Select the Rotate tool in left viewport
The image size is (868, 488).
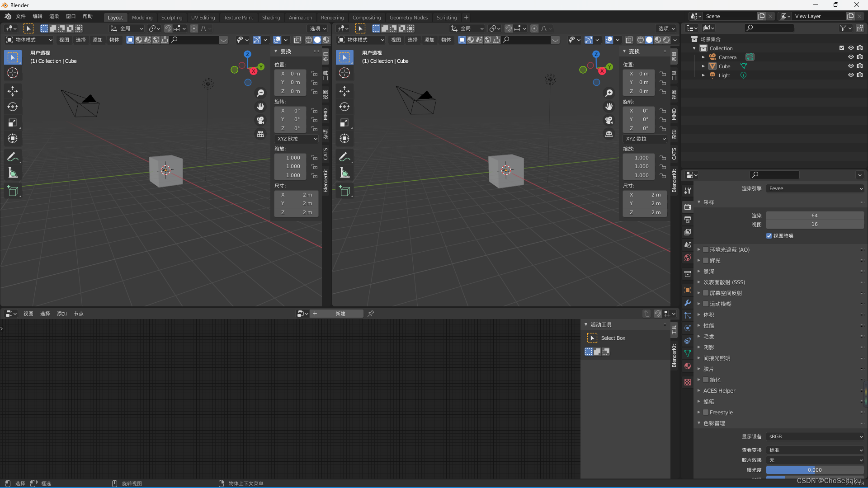click(13, 107)
